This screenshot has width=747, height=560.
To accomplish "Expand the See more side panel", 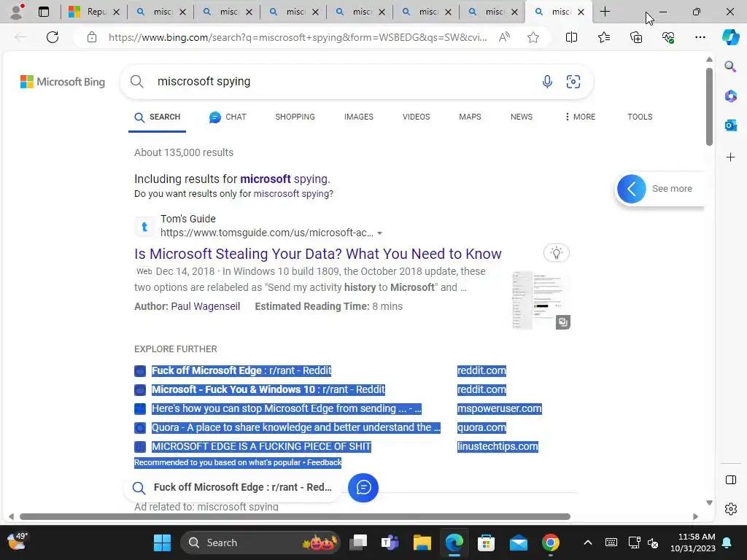I will click(x=659, y=189).
